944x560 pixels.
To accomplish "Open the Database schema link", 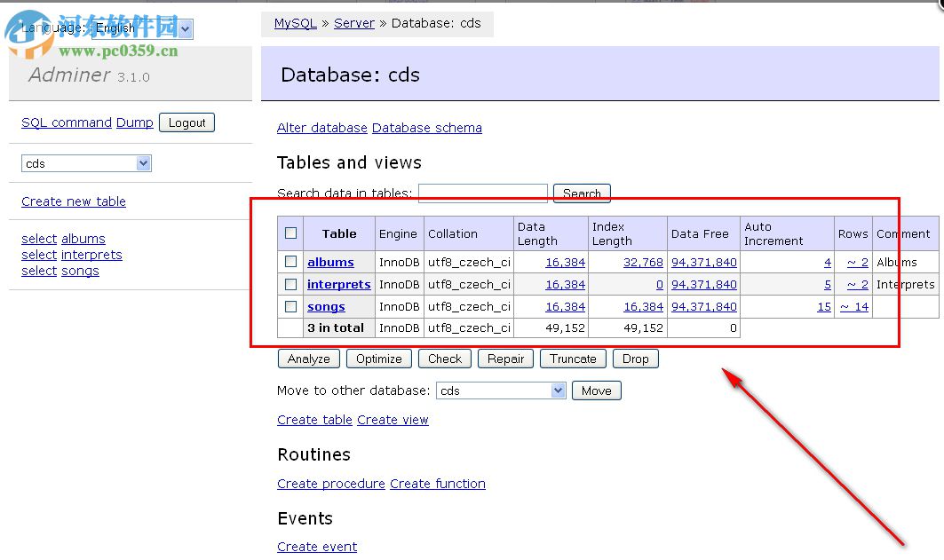I will point(427,128).
